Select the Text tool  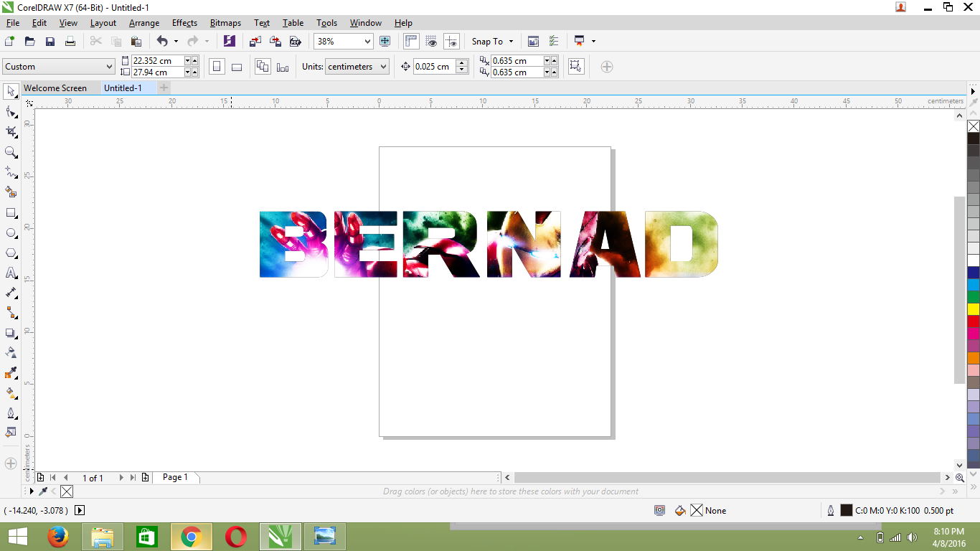[10, 273]
